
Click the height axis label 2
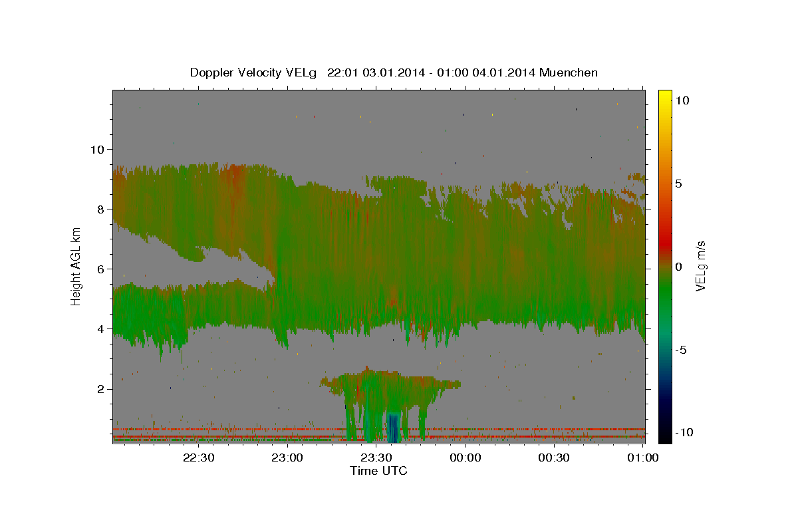pyautogui.click(x=101, y=389)
